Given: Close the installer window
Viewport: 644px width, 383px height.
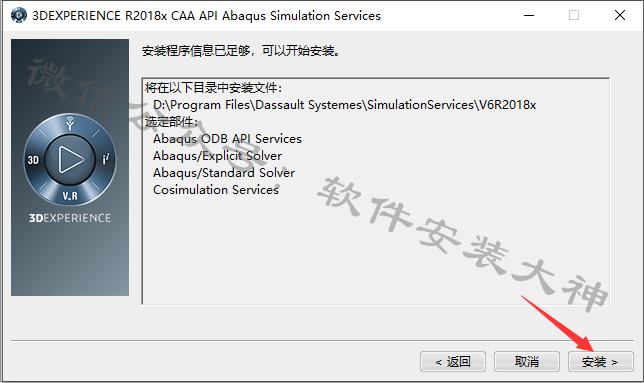Looking at the screenshot, I should point(620,16).
